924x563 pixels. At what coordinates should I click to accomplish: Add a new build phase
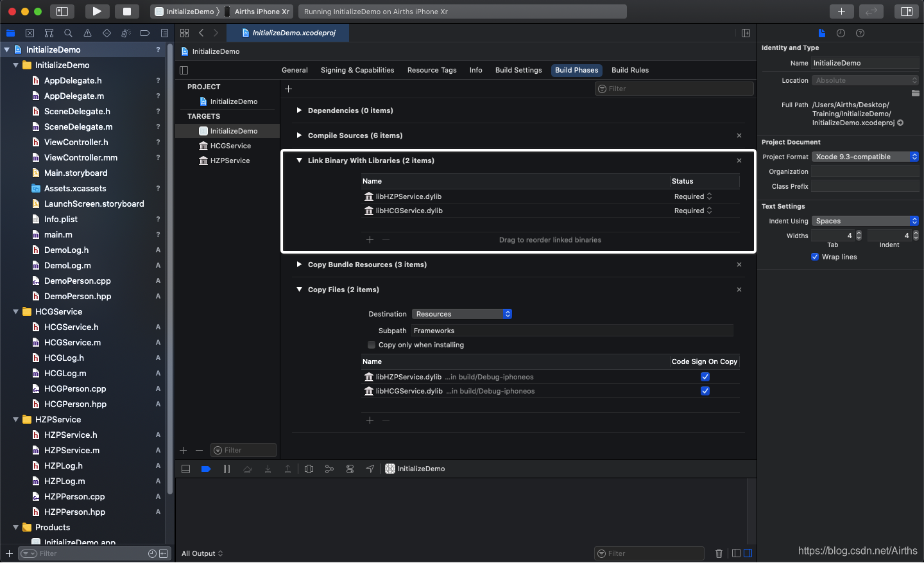pyautogui.click(x=288, y=89)
